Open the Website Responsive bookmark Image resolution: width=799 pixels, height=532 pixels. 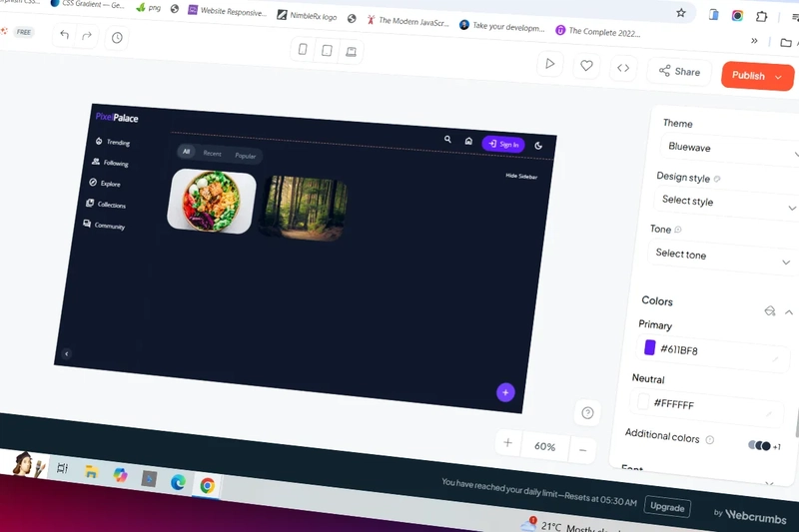tap(228, 11)
